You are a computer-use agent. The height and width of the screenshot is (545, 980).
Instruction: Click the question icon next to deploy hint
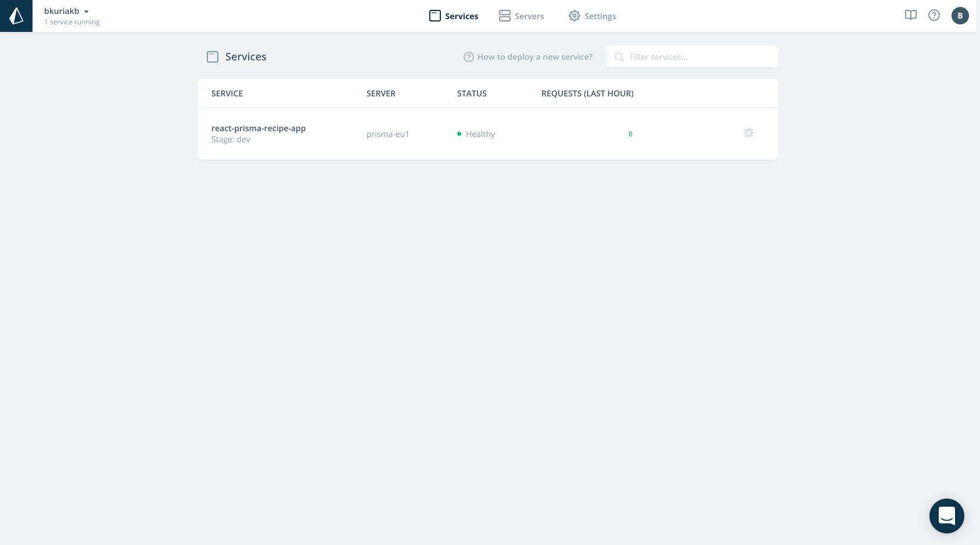(468, 57)
